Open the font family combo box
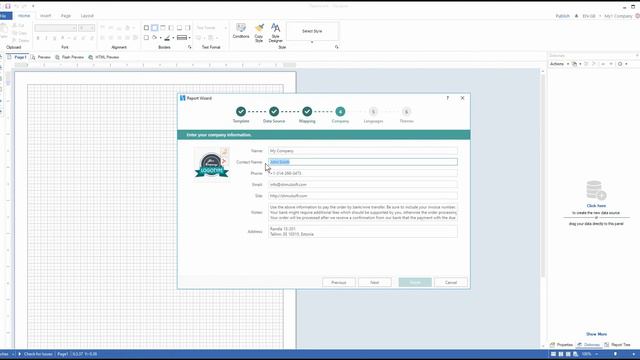The image size is (640, 360). (56, 28)
